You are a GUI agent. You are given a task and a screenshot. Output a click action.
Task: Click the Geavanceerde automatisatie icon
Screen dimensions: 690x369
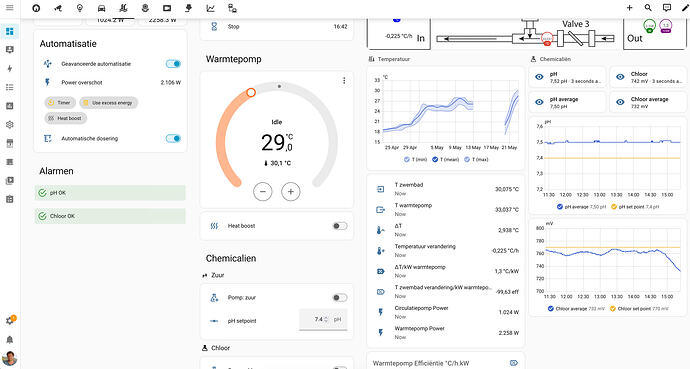point(48,64)
